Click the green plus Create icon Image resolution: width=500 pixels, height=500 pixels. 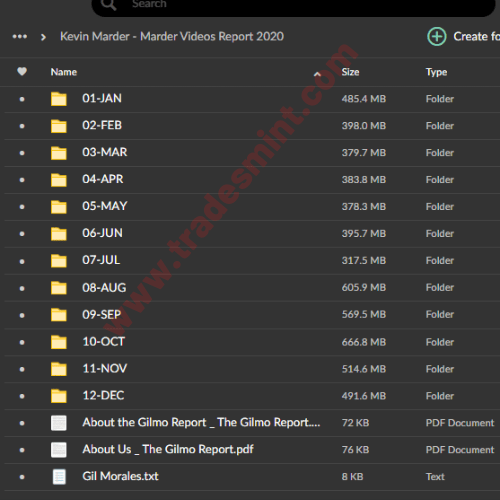(437, 36)
